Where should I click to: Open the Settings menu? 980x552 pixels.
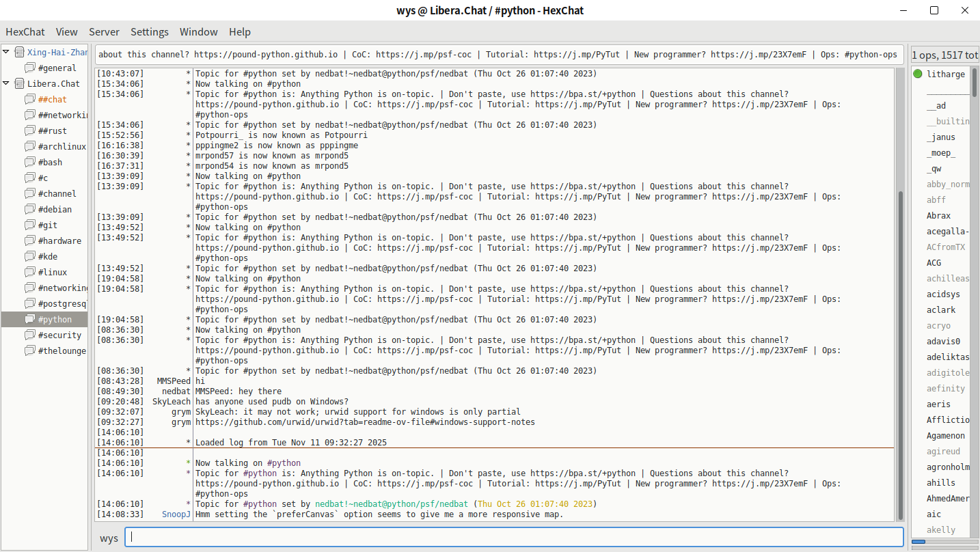click(150, 31)
